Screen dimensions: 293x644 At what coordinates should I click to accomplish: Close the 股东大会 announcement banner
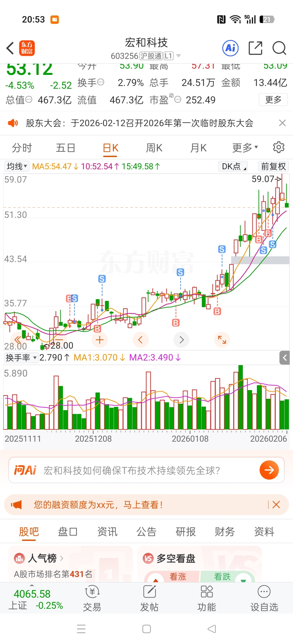pyautogui.click(x=282, y=123)
